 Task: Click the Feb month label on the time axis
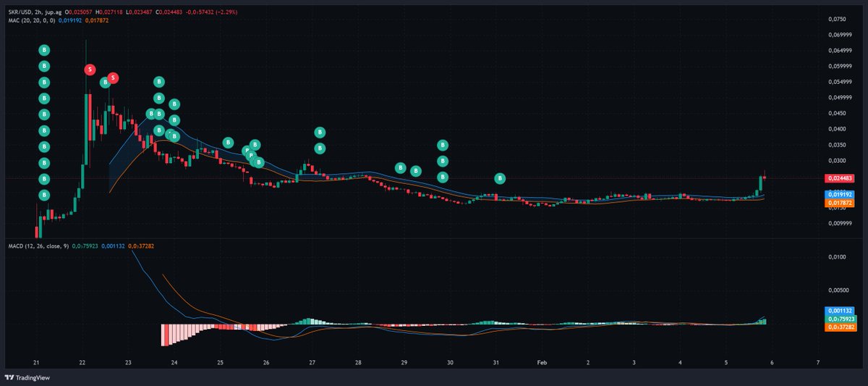click(x=542, y=361)
